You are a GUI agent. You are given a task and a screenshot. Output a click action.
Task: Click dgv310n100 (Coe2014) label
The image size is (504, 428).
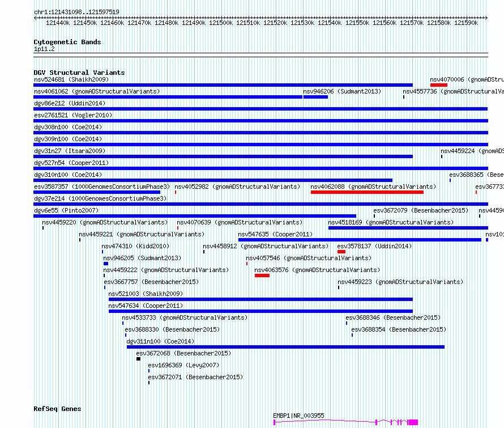(68, 175)
